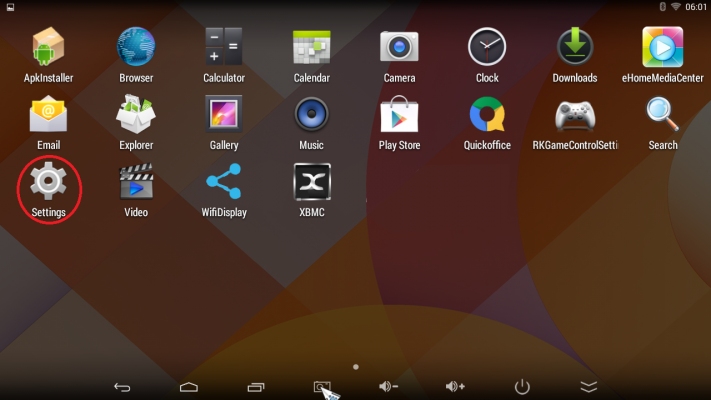Raise volume with the volume-up button
This screenshot has height=400, width=711.
click(455, 386)
